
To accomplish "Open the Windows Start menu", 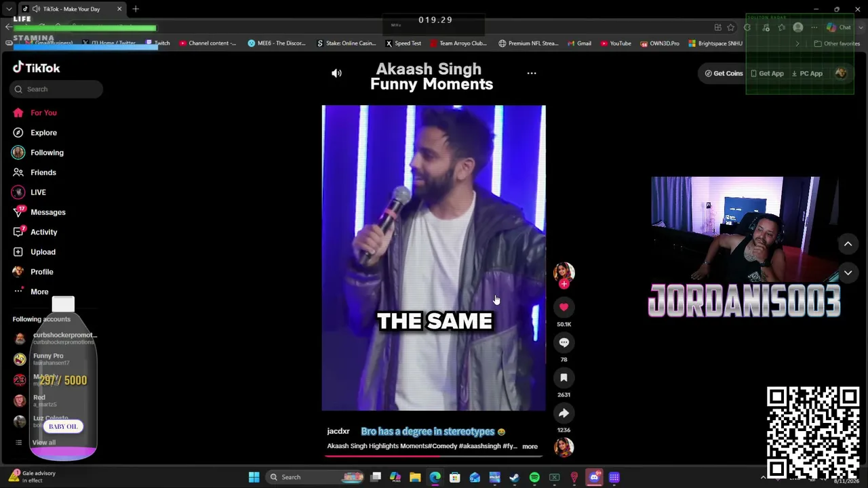I will pos(254,477).
